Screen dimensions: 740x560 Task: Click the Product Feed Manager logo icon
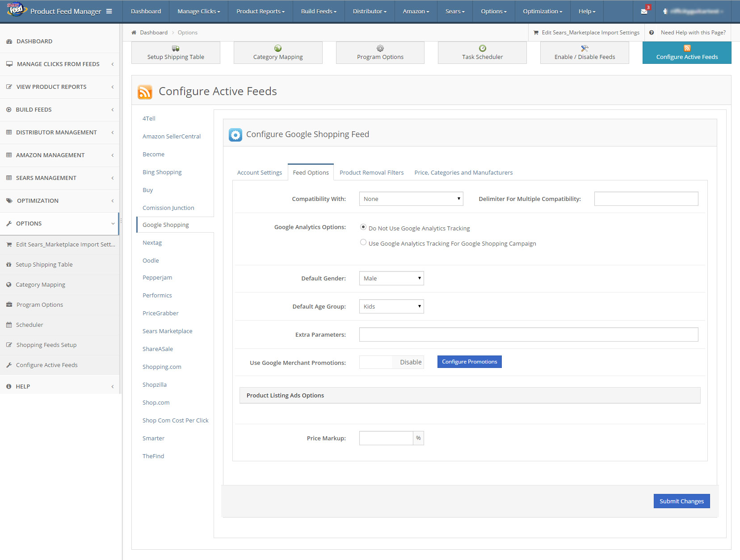tap(16, 10)
